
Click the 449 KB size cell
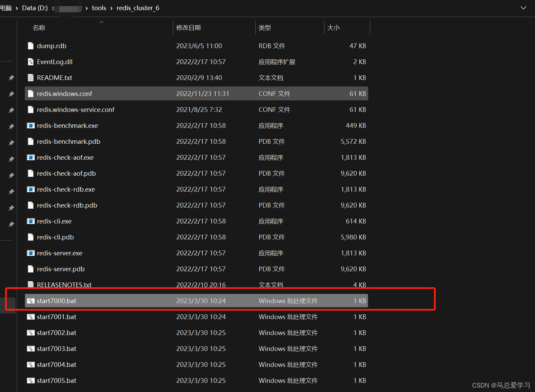click(356, 125)
